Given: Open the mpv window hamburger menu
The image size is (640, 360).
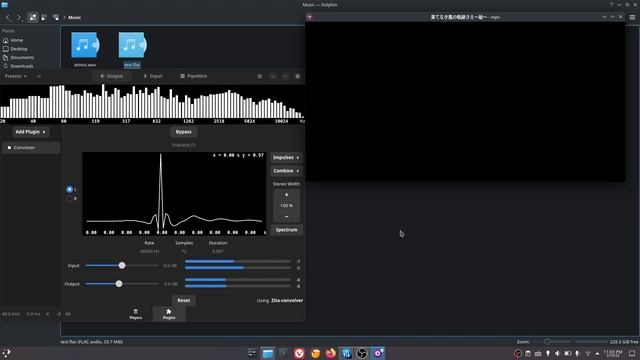Looking at the screenshot, I should (x=632, y=17).
